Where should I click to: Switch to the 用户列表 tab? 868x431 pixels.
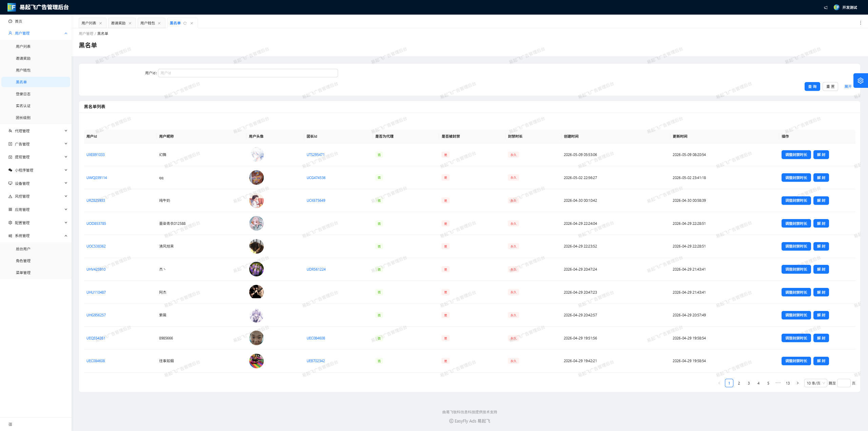click(x=89, y=23)
